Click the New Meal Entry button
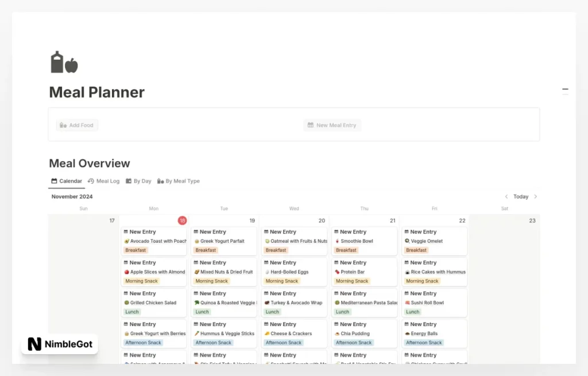This screenshot has height=376, width=588. (x=332, y=125)
